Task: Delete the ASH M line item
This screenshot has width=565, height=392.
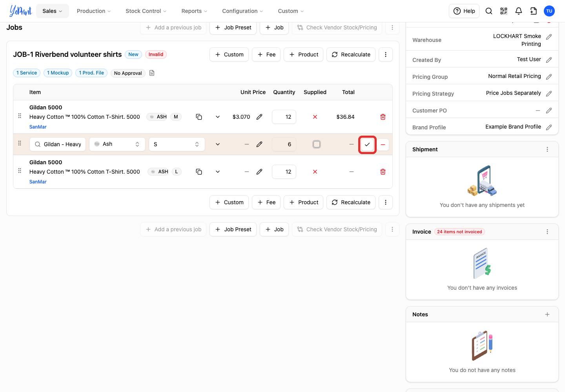Action: 383,117
